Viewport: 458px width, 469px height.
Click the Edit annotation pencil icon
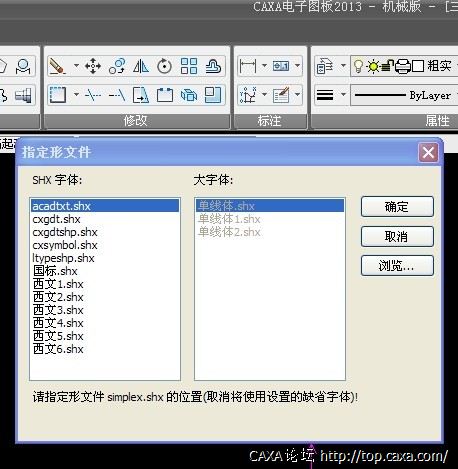[281, 95]
